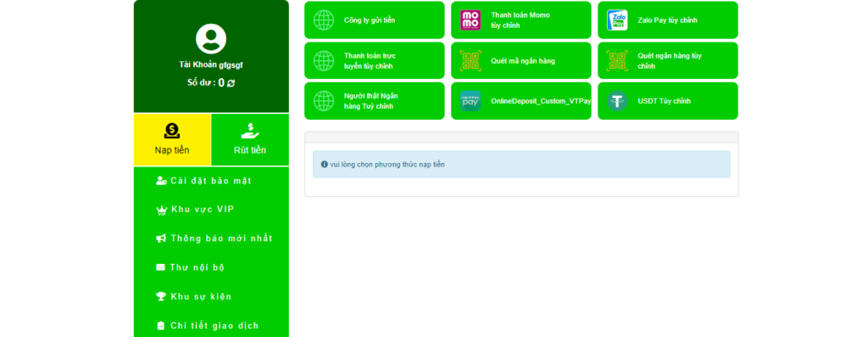Click the Rút tiền hand-with-dollar icon
Image resolution: width=868 pixels, height=337 pixels.
(x=250, y=131)
